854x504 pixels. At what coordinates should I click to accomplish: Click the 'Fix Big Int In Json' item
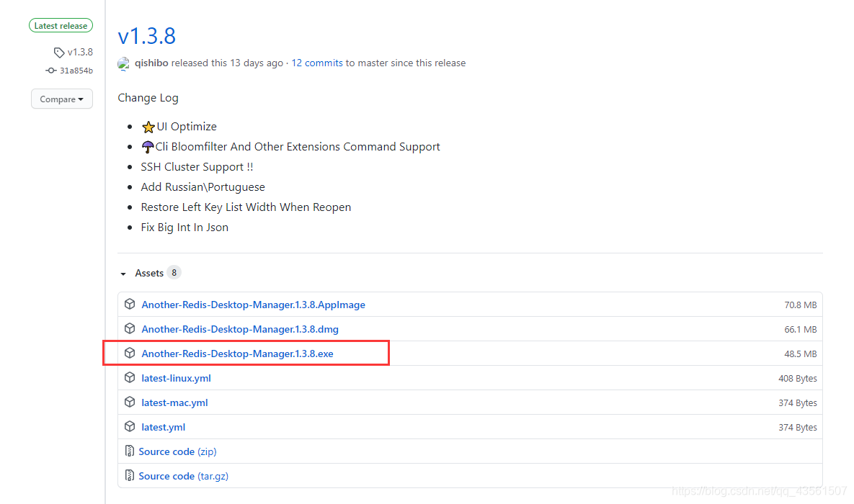(184, 228)
